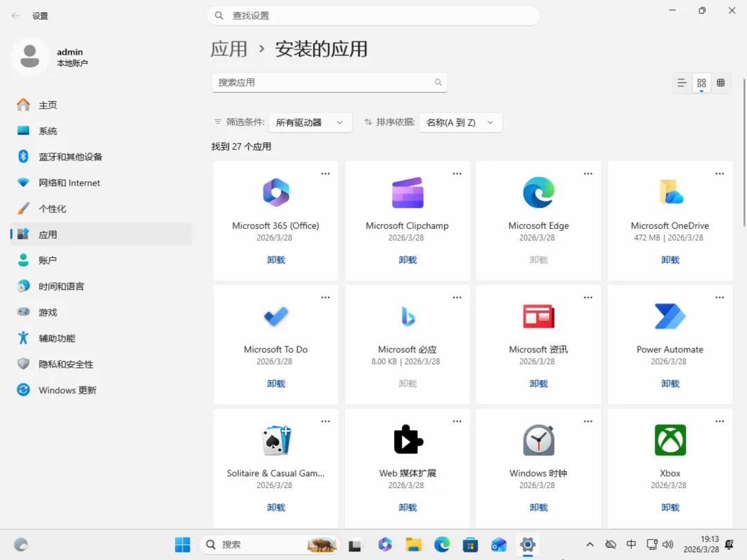Open 辅助功能 settings category
Screen dimensions: 747x560
click(x=101, y=338)
